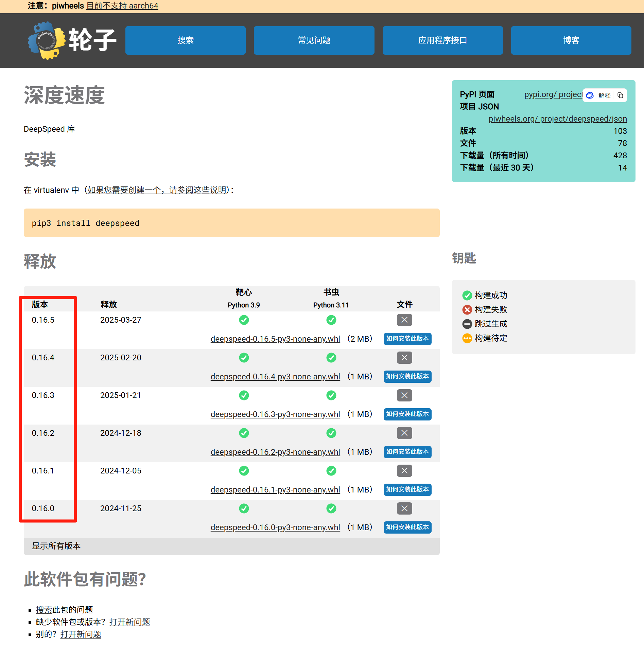This screenshot has width=644, height=646.
Task: Click 搜索 link under package issues
Action: click(x=44, y=610)
